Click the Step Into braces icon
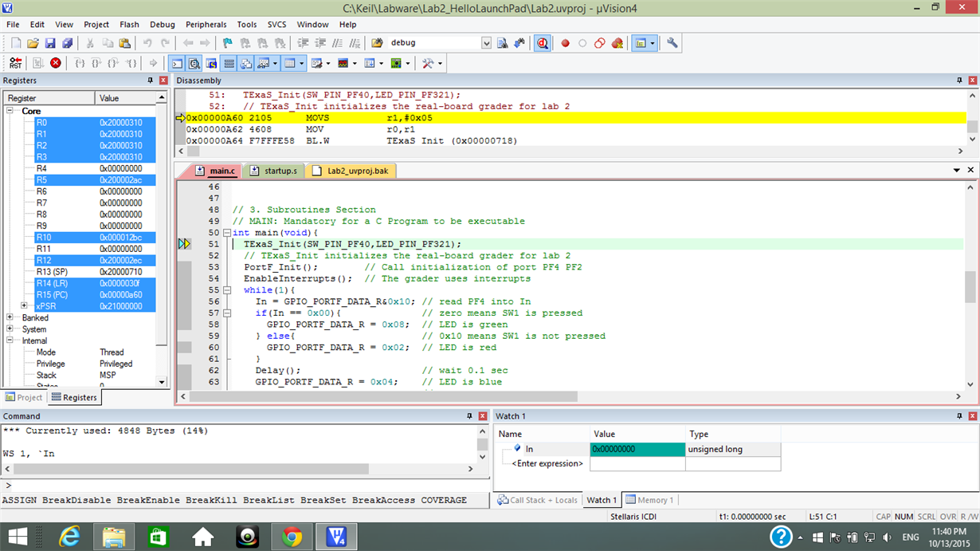 [x=80, y=63]
